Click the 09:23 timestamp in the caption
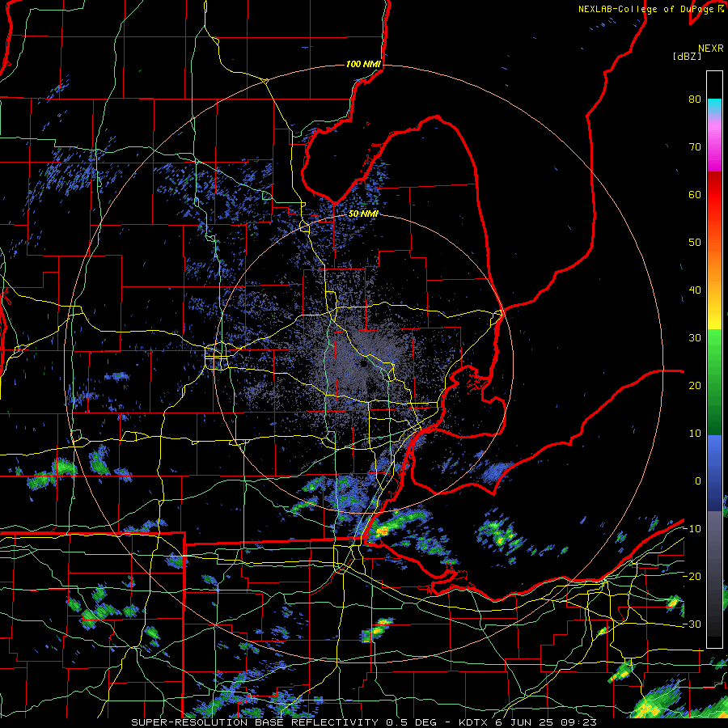Screen dimensions: 728x728 coord(578,722)
